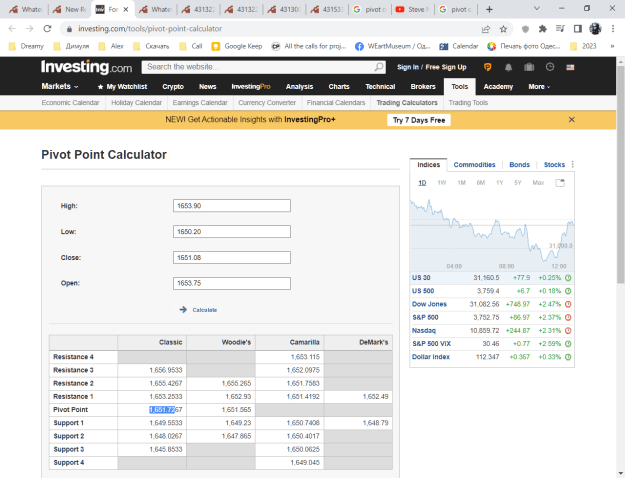Expand the More menu in navigation

click(539, 87)
